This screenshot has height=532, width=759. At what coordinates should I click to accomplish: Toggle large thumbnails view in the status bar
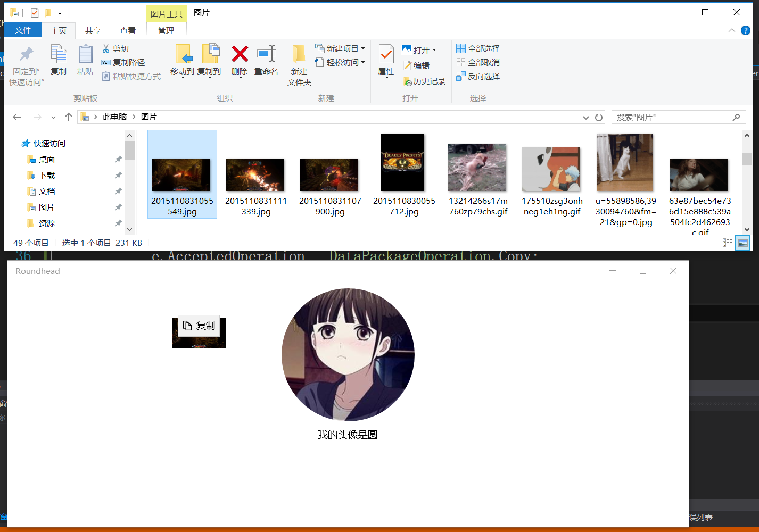742,243
